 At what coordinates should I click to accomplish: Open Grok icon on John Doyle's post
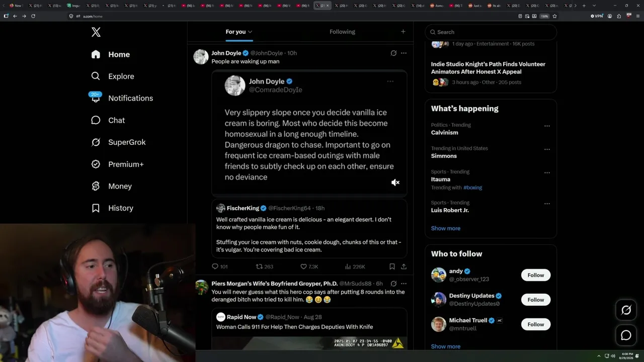coord(393,53)
